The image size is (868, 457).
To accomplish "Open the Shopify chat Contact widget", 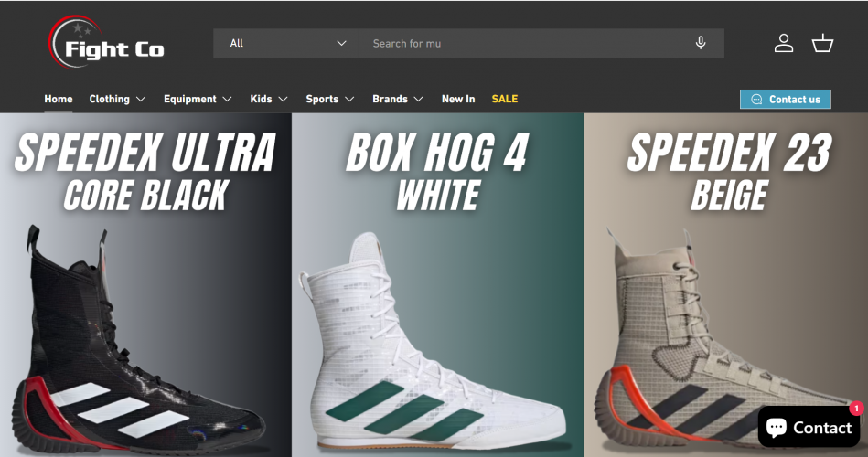I will pyautogui.click(x=809, y=427).
